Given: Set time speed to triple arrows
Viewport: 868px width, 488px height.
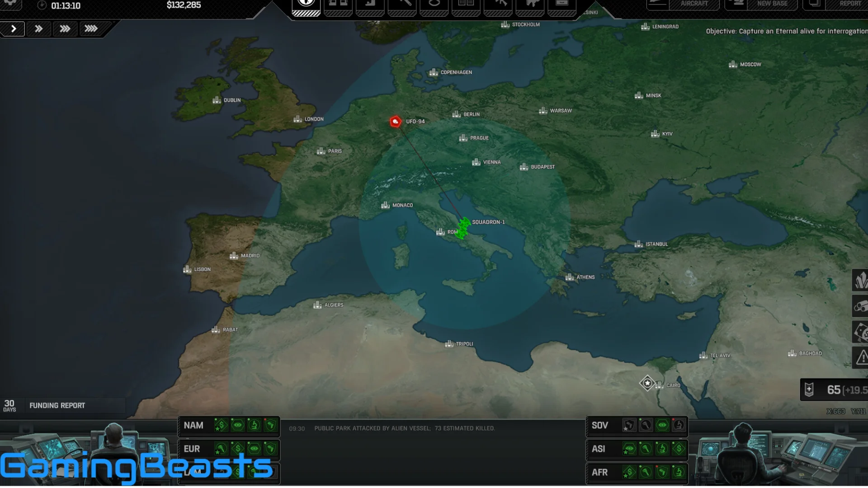Looking at the screenshot, I should (65, 29).
